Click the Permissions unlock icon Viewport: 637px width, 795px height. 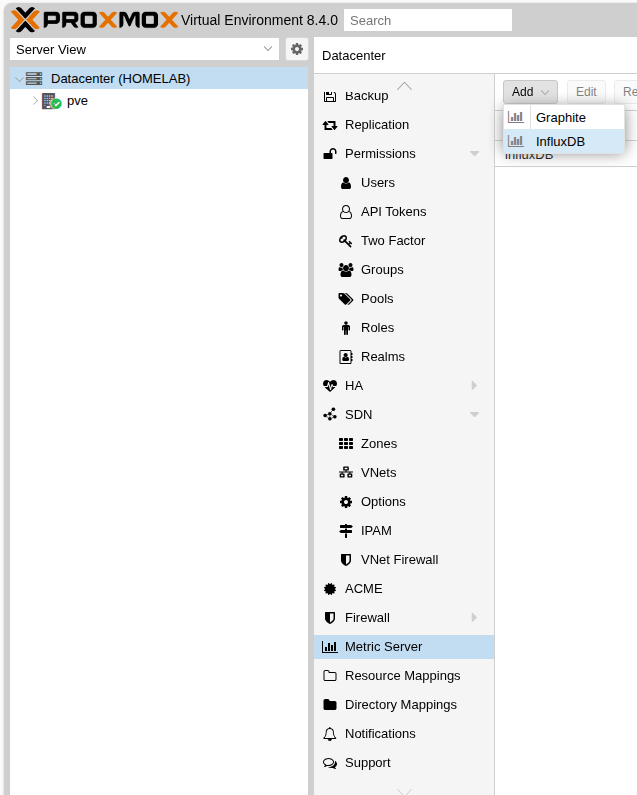tap(330, 154)
